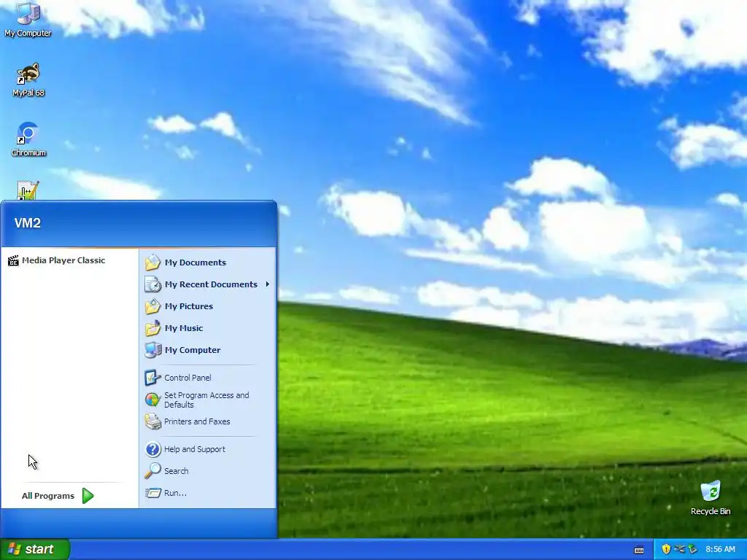The height and width of the screenshot is (560, 747).
Task: Select the Recycle Bin icon
Action: 711,497
